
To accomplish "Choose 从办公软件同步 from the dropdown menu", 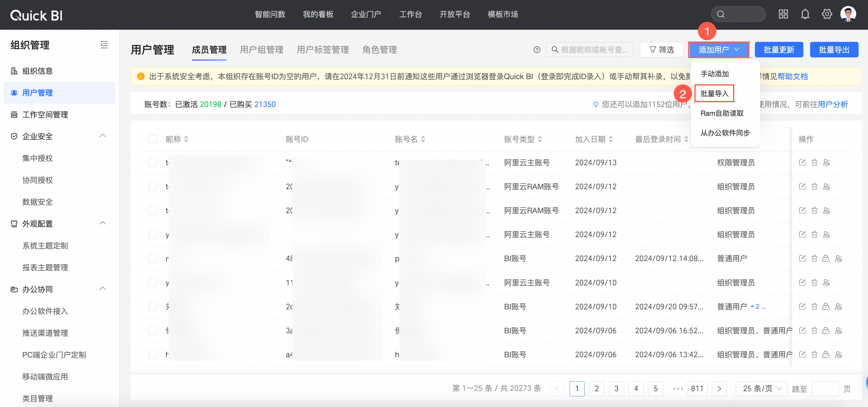I will [x=725, y=133].
